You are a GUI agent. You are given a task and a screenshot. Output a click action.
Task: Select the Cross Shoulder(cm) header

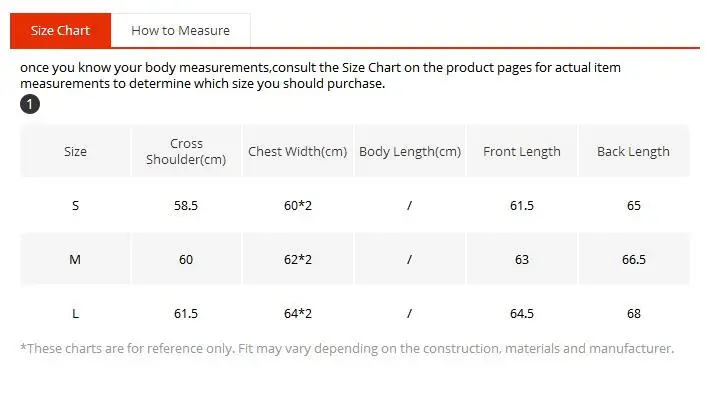click(x=186, y=151)
